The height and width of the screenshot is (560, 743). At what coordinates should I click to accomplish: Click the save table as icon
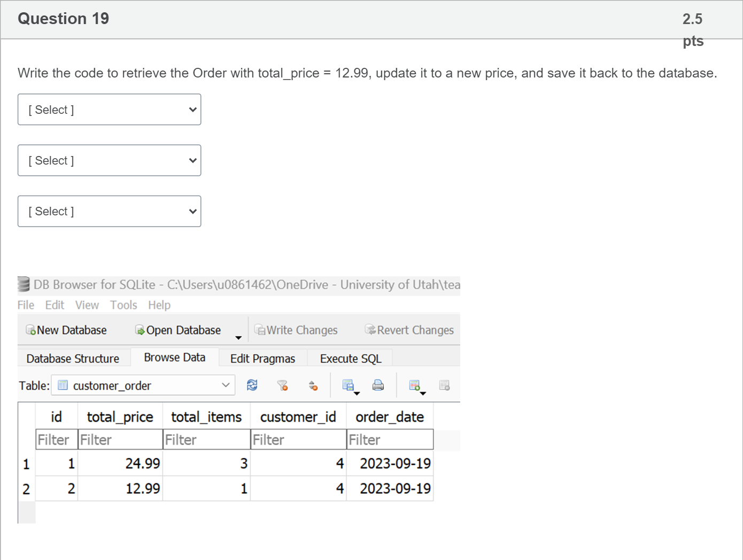pos(350,386)
